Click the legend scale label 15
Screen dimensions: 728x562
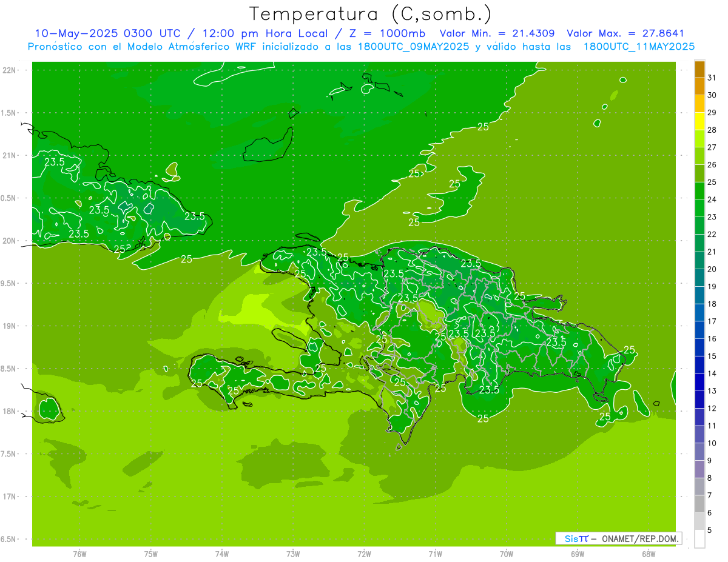[x=712, y=356]
